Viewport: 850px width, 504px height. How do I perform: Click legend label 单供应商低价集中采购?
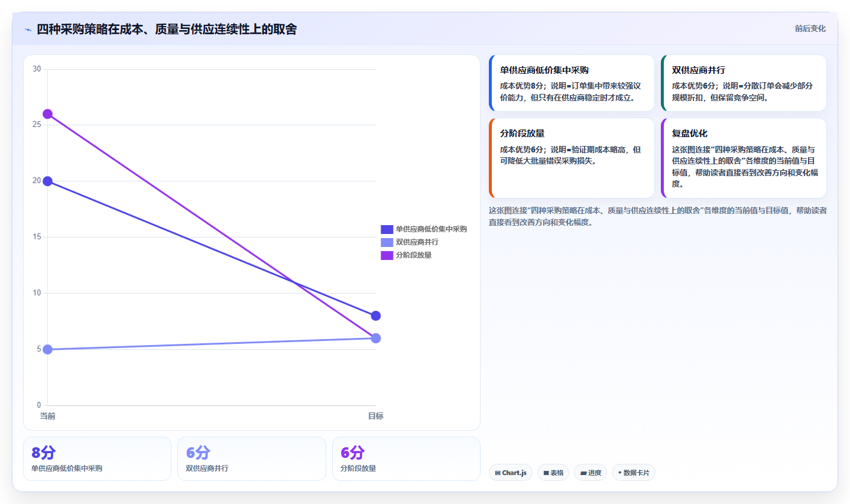[x=432, y=229]
